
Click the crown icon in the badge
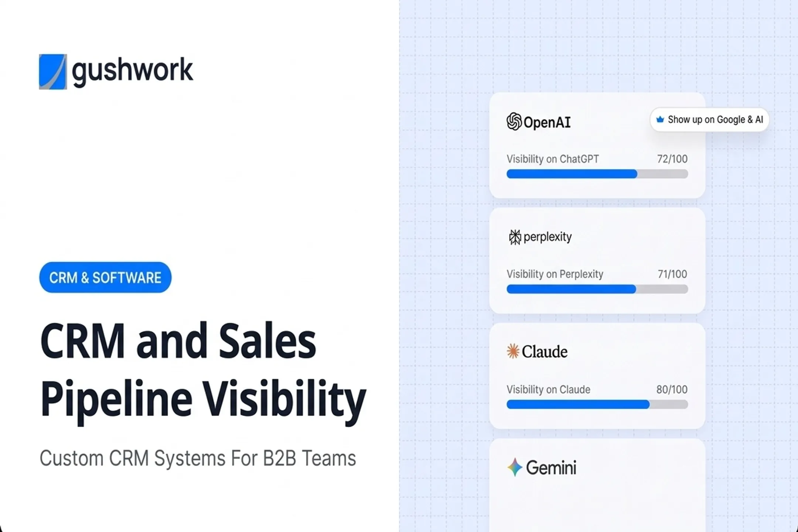click(660, 119)
